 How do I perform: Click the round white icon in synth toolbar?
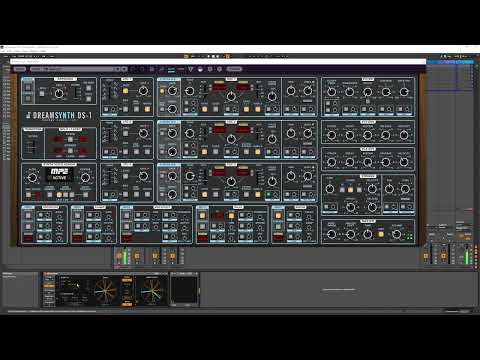tap(200, 69)
